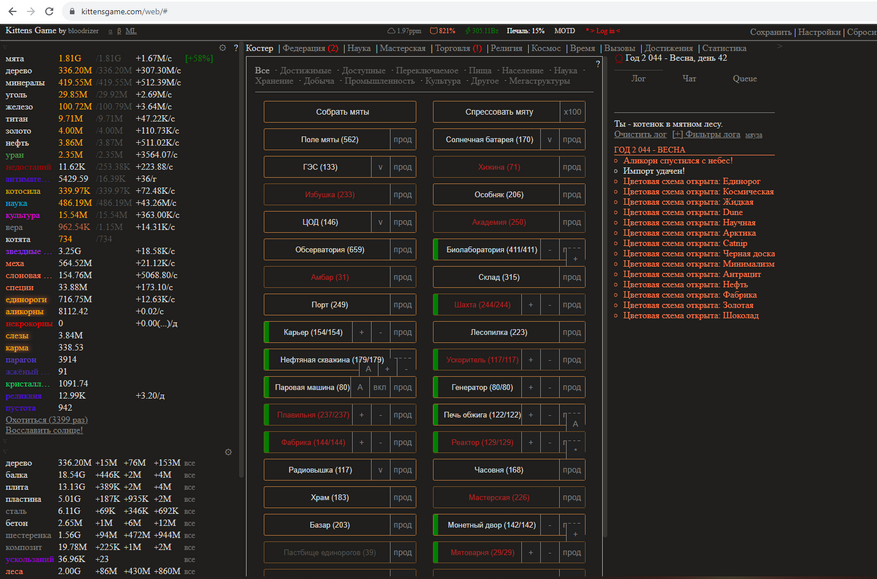Turn on one Шахта with plus
This screenshot has width=877, height=579.
pyautogui.click(x=531, y=305)
